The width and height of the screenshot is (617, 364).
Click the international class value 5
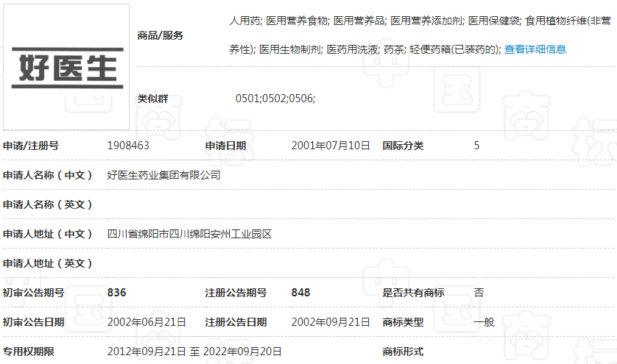tap(477, 146)
